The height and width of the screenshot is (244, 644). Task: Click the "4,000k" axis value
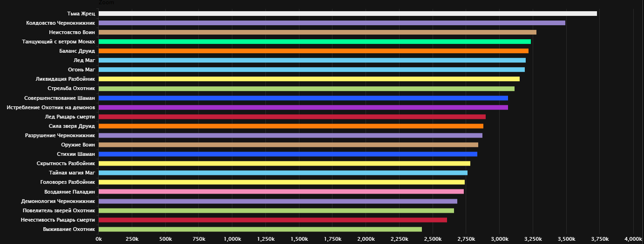click(x=633, y=239)
